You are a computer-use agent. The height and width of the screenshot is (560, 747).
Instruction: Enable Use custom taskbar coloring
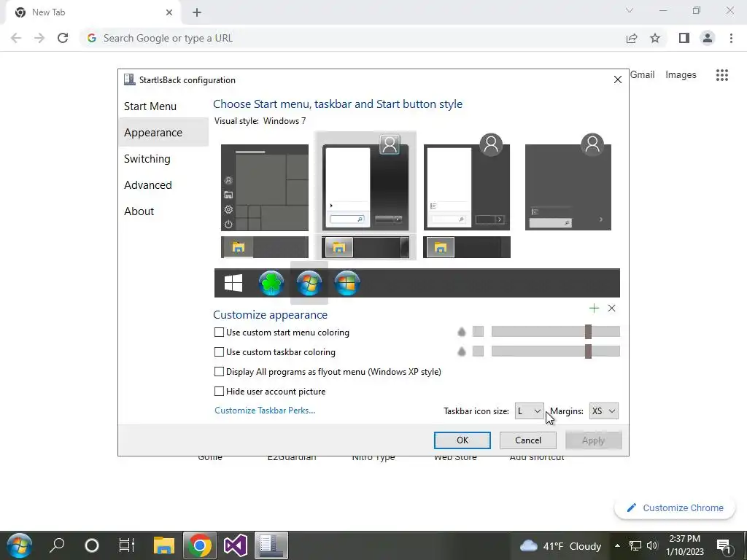(x=219, y=352)
